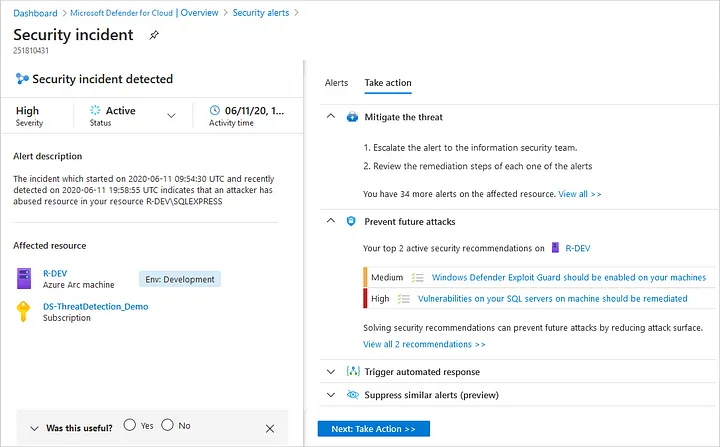Click the Mitigate the threat medkit icon

point(352,117)
